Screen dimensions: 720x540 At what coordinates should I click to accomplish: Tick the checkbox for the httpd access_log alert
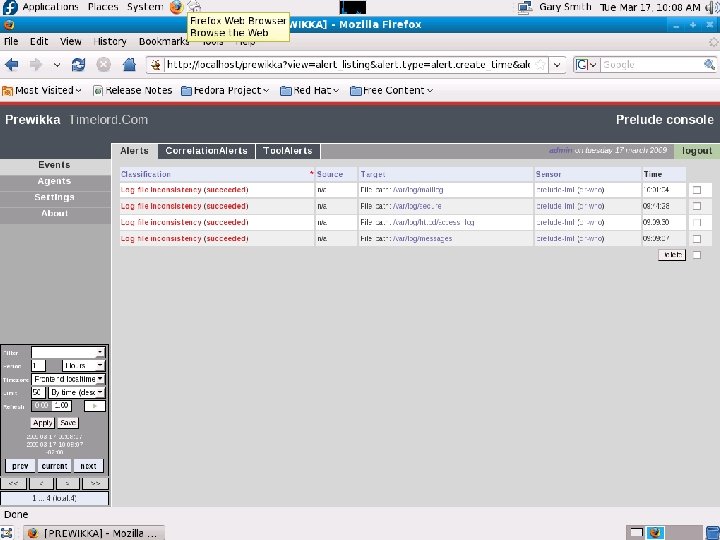[x=697, y=222]
